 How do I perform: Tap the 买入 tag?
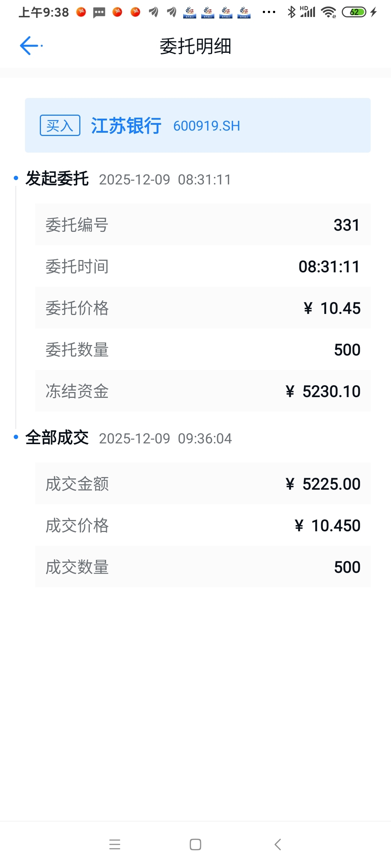click(60, 125)
